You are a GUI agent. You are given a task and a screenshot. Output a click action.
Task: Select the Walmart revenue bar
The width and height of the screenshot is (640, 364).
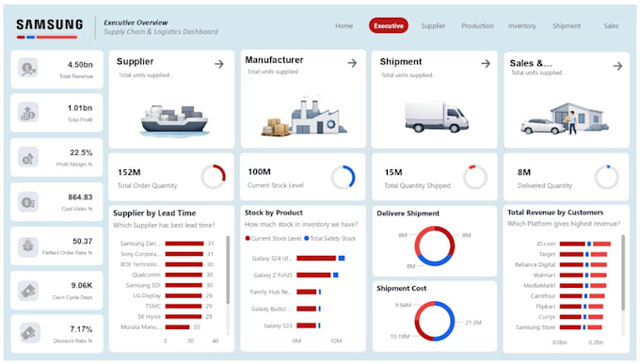571,275
